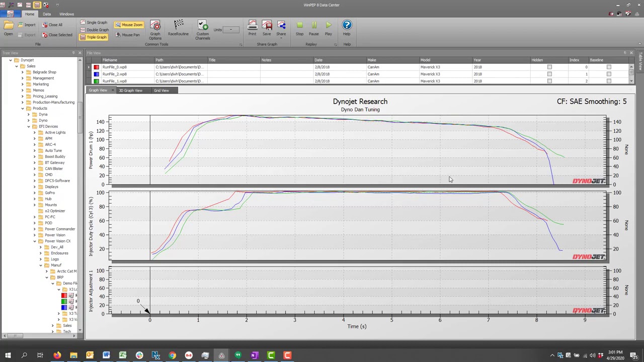The width and height of the screenshot is (644, 362).
Task: Select the Auto Tune folder
Action: pos(53,150)
